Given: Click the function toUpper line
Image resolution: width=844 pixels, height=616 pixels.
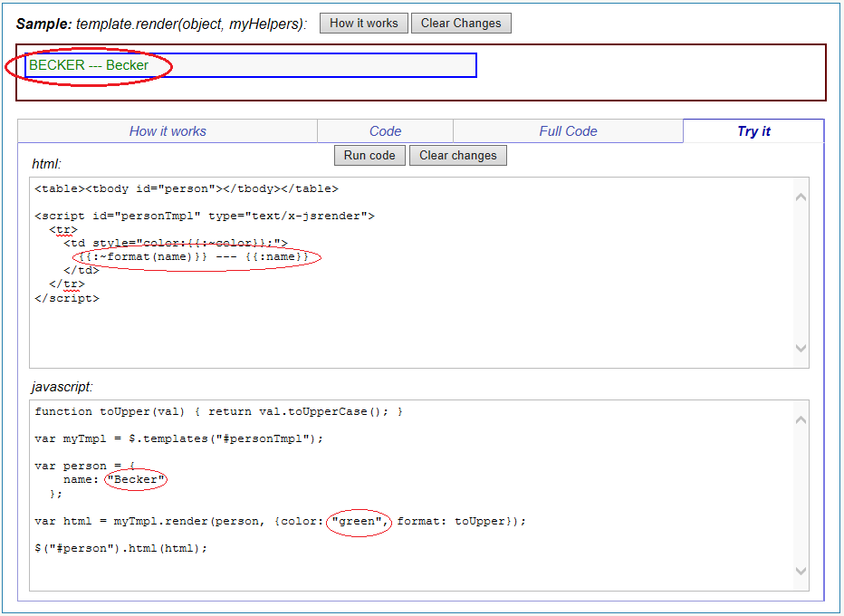Looking at the screenshot, I should pos(218,411).
